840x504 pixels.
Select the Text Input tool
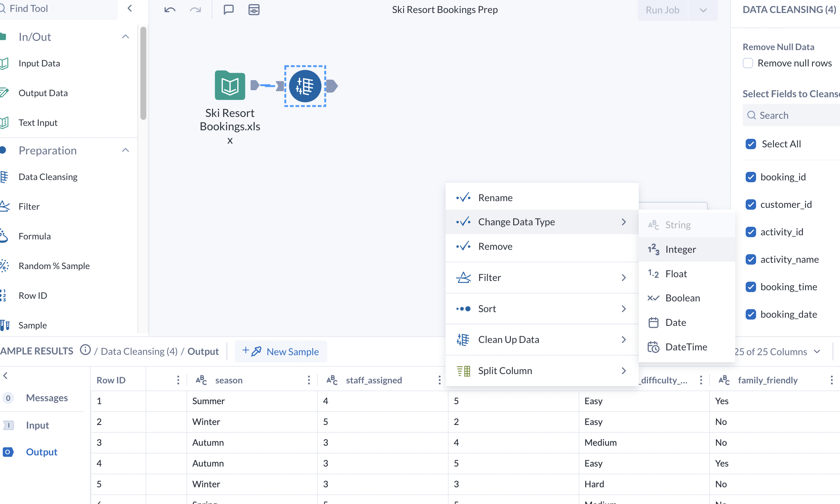[38, 122]
